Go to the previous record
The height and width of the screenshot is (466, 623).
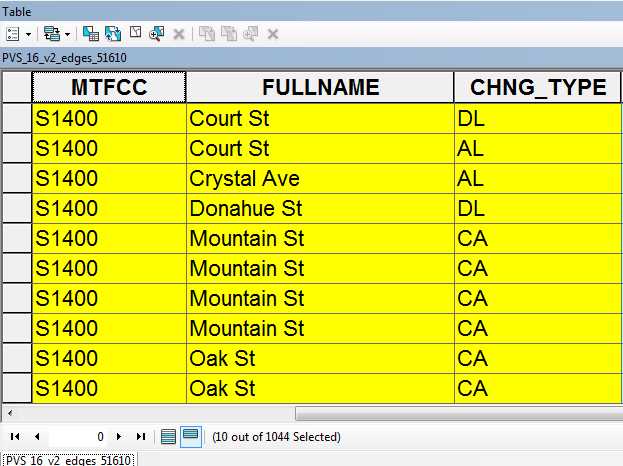click(37, 437)
